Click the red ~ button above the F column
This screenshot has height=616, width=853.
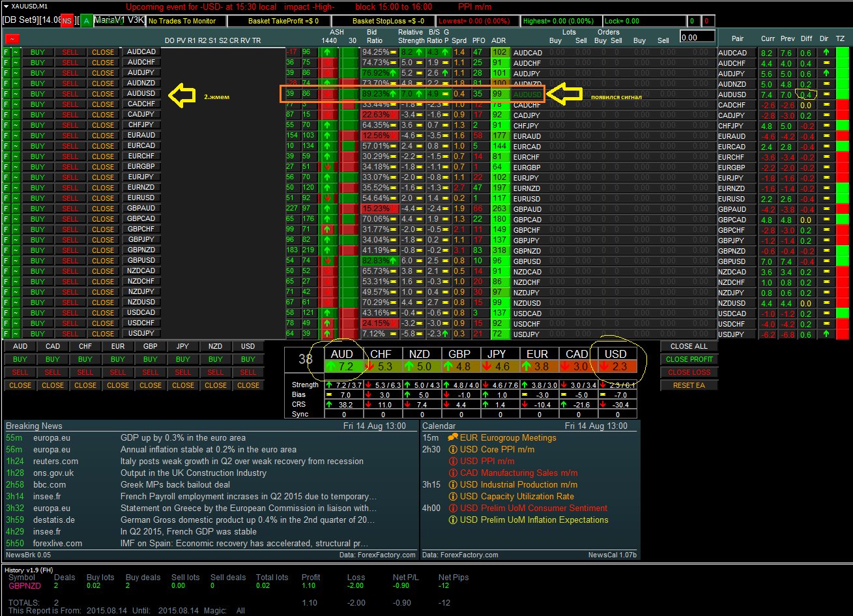click(11, 40)
